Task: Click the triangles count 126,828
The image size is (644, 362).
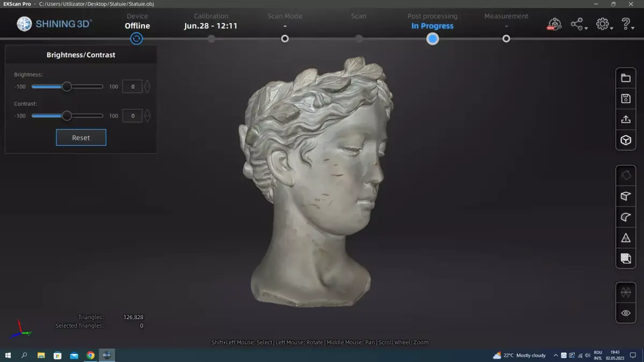Action: 133,317
